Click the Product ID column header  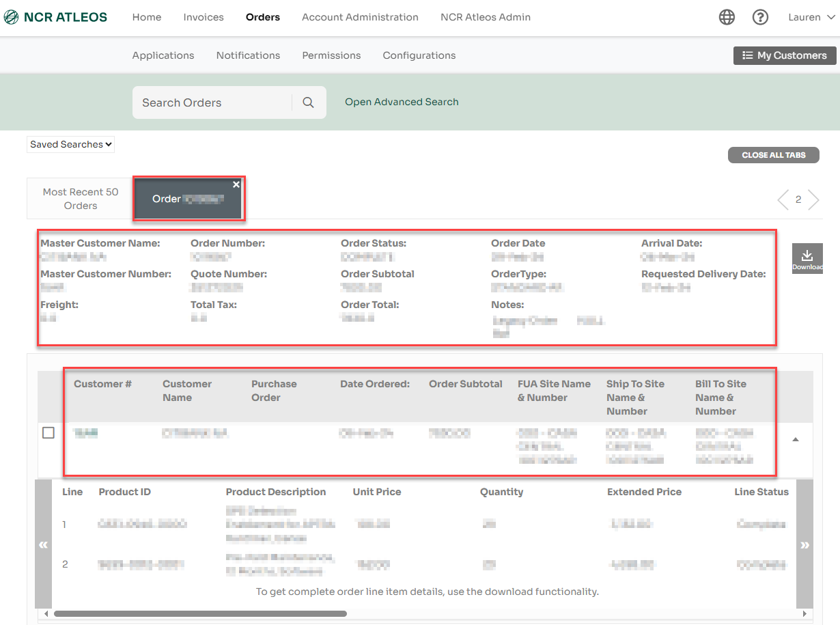[125, 492]
